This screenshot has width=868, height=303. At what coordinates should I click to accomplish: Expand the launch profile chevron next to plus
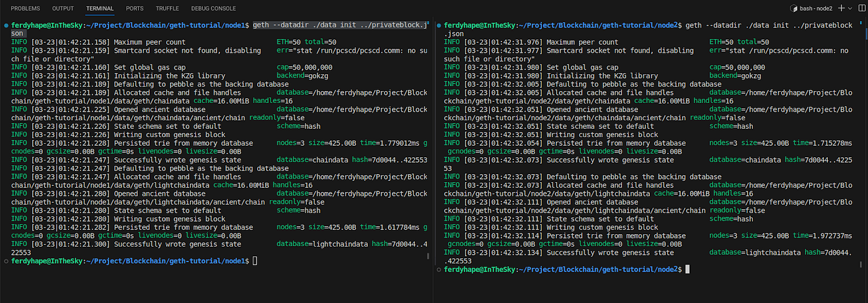(851, 9)
